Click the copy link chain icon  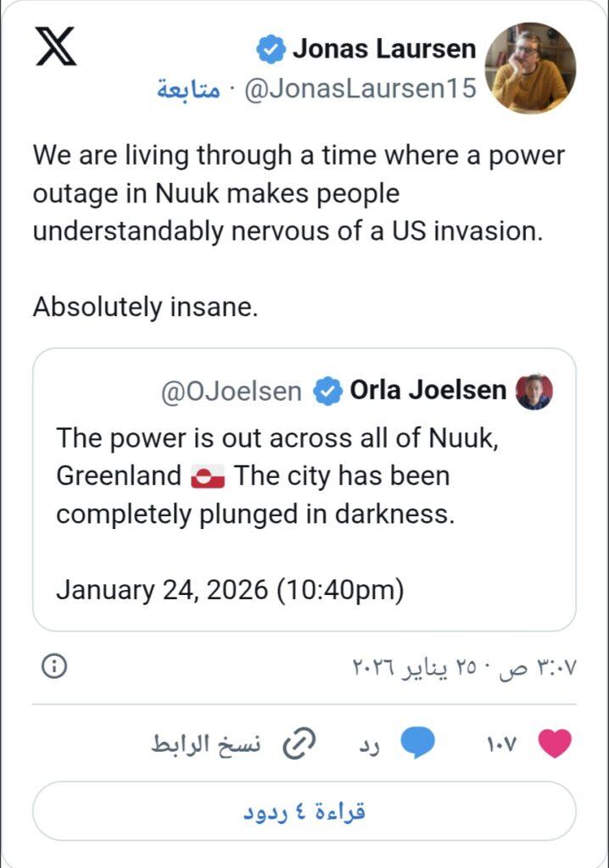tap(299, 744)
